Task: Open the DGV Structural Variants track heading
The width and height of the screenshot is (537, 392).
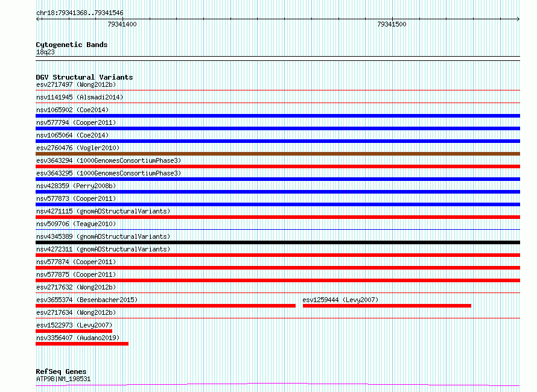Action: pos(84,77)
